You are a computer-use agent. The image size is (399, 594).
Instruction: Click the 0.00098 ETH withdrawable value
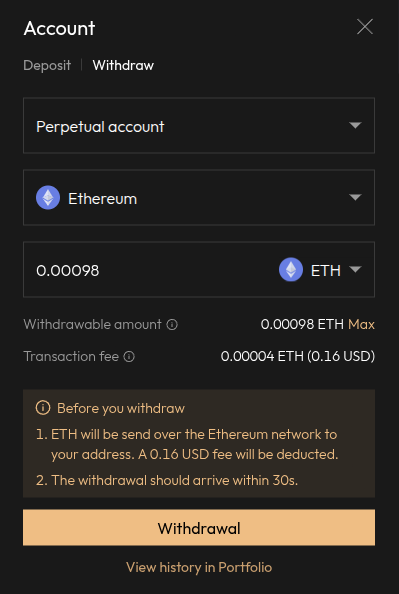click(x=302, y=324)
